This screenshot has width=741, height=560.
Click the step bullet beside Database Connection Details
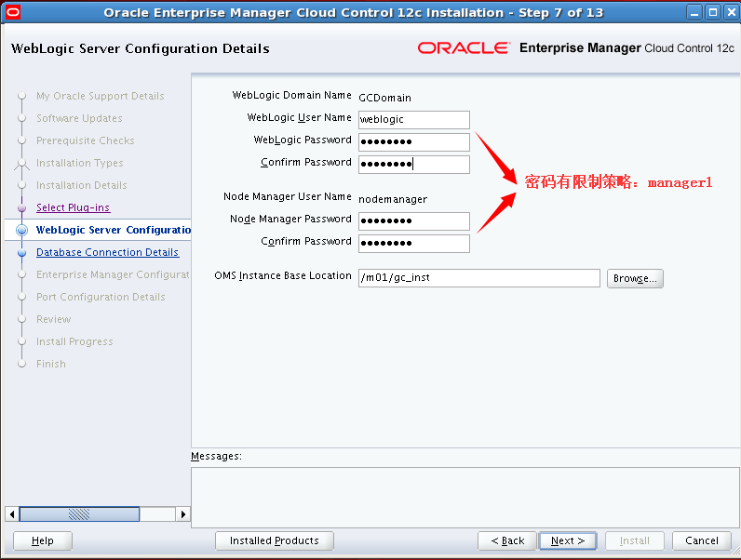pos(21,253)
